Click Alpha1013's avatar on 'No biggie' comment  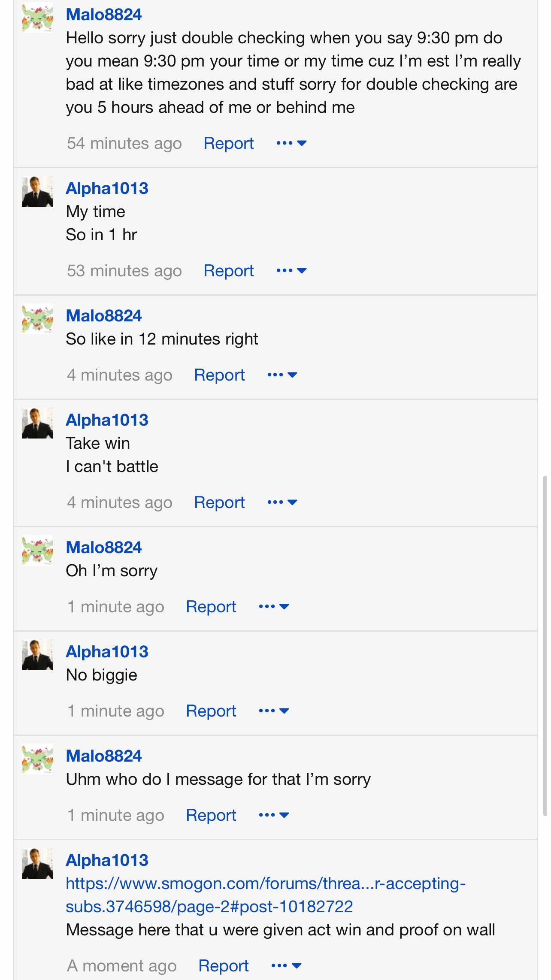[x=37, y=655]
